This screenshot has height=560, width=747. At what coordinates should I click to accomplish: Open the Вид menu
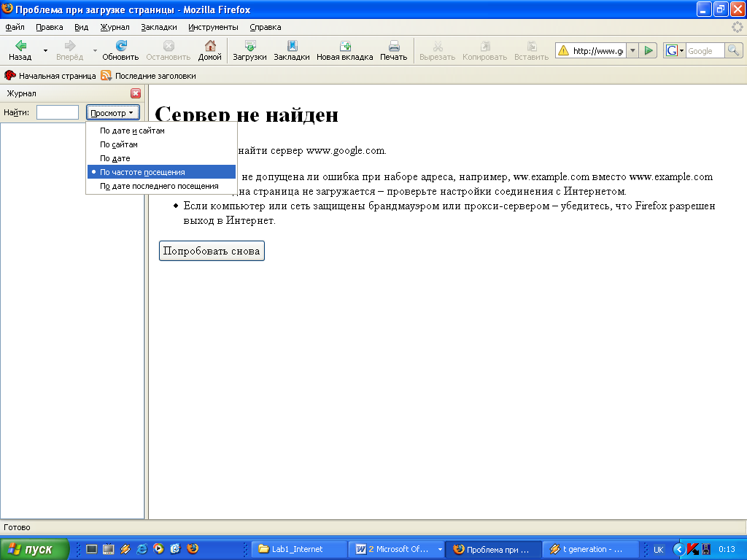coord(82,27)
